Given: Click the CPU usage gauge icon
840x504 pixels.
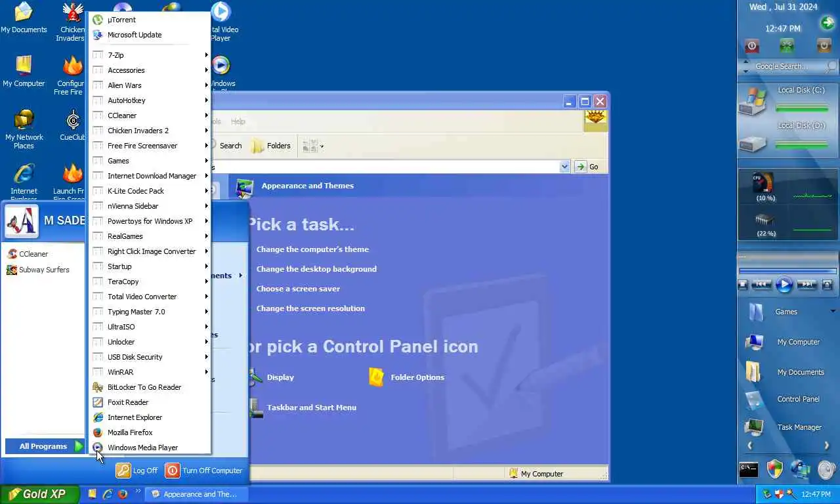Looking at the screenshot, I should tap(764, 183).
